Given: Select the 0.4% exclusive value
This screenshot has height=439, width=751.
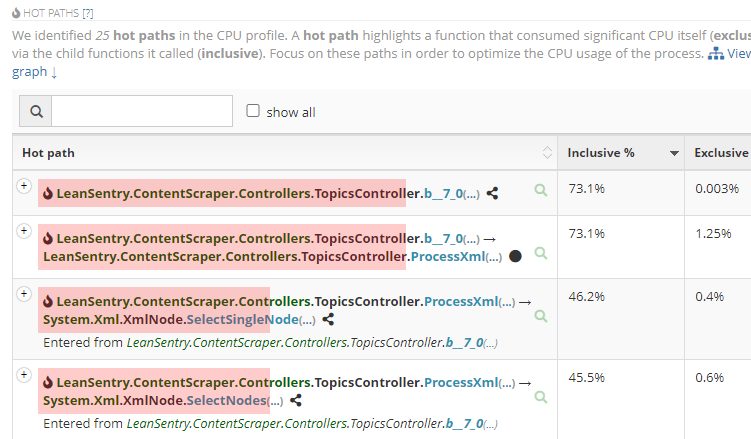Looking at the screenshot, I should pos(709,296).
